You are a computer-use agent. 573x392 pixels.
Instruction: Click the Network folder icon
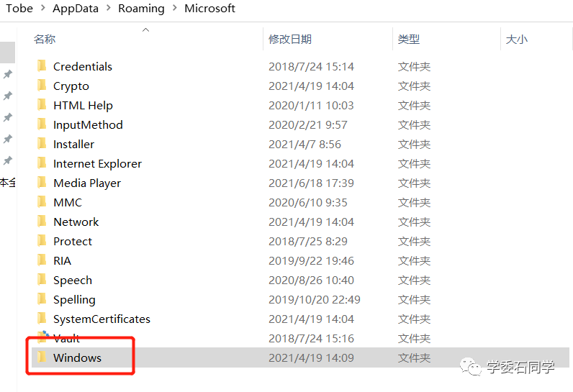[x=42, y=222]
